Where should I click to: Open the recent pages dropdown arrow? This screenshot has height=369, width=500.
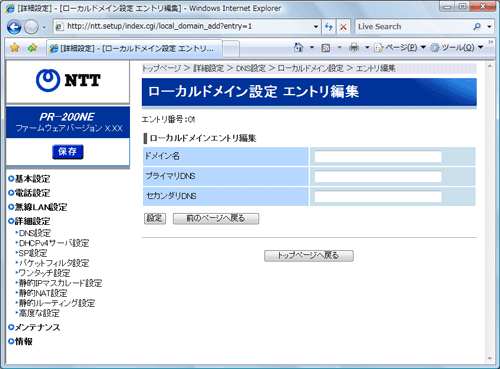(x=44, y=27)
